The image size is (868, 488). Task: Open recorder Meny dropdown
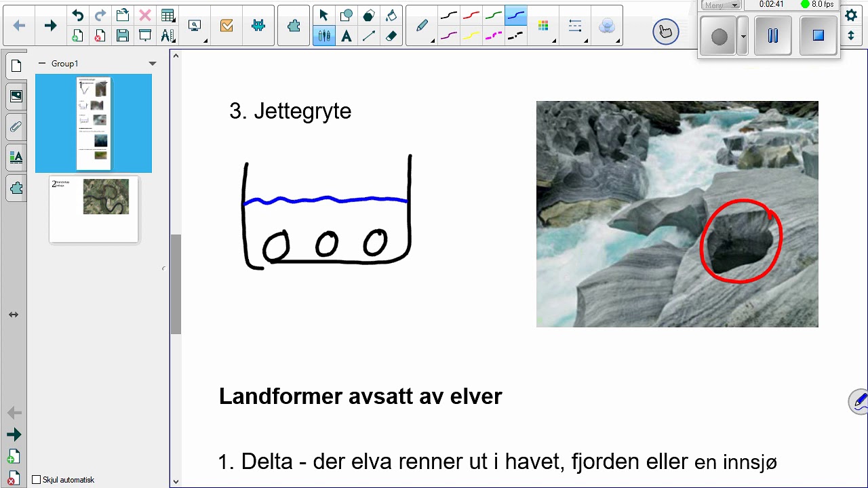pyautogui.click(x=720, y=5)
